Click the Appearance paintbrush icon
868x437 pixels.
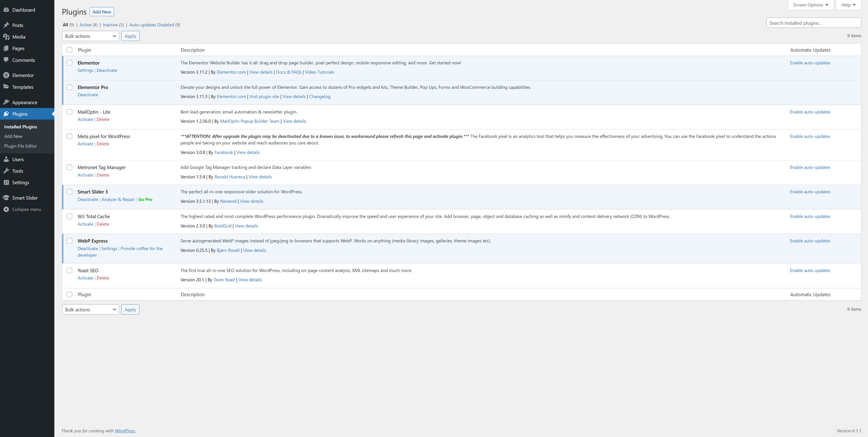[6, 102]
